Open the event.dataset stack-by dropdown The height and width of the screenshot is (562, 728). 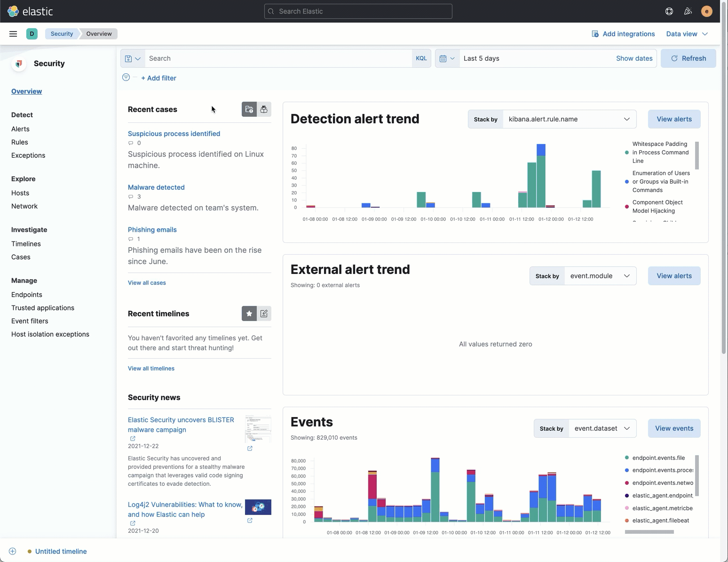(x=602, y=428)
